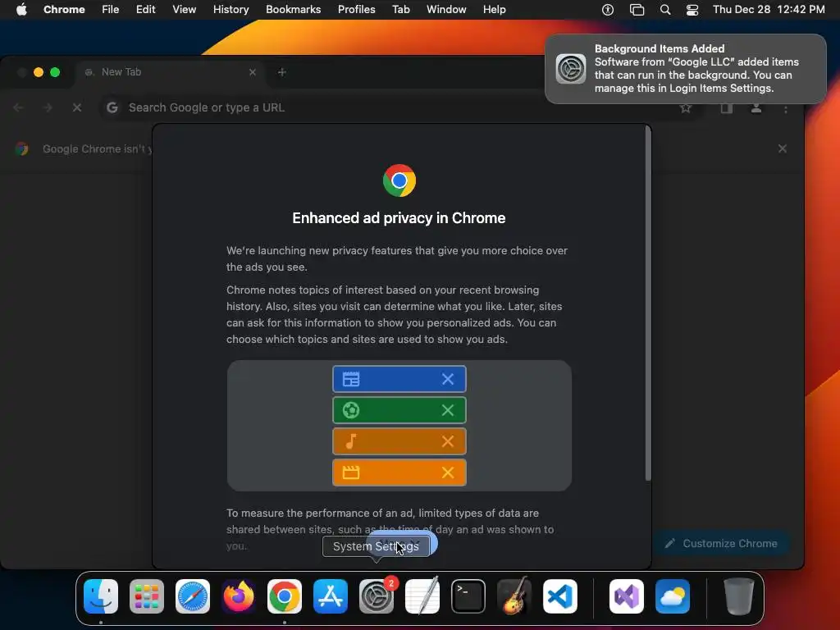Open the History menu
The width and height of the screenshot is (840, 630).
[231, 10]
